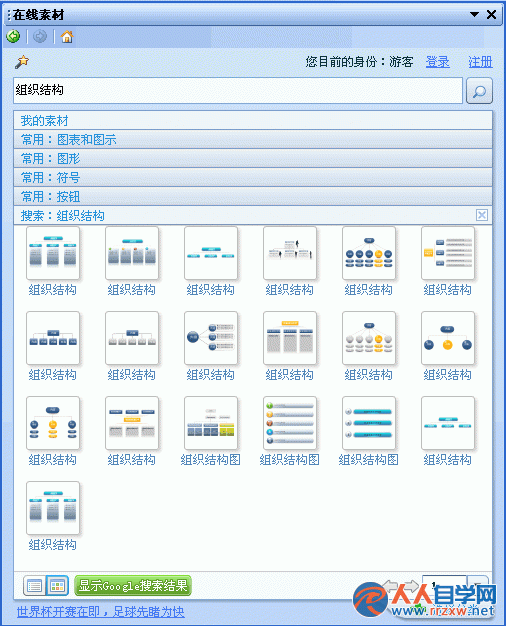Select blue circle branching right org chart
This screenshot has width=506, height=626.
211,338
